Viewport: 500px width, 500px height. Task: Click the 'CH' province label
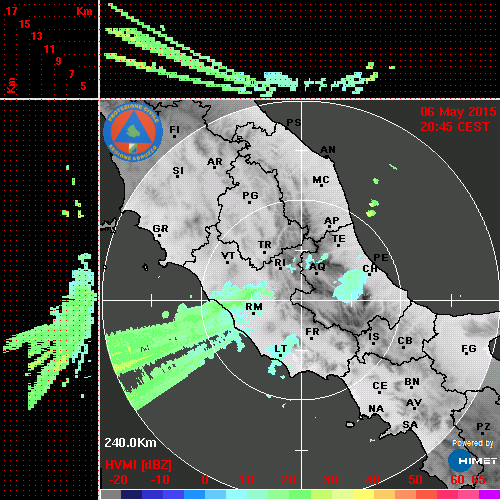click(370, 269)
